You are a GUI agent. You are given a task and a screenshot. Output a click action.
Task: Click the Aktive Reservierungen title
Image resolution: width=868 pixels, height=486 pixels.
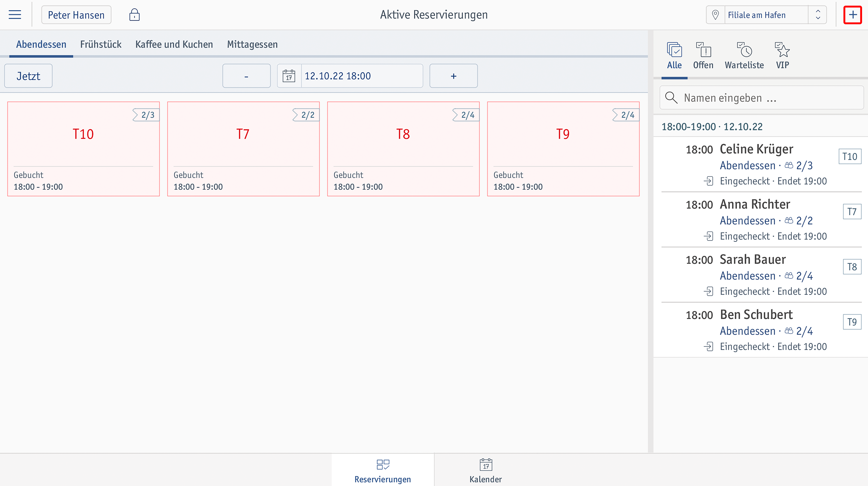pos(434,15)
